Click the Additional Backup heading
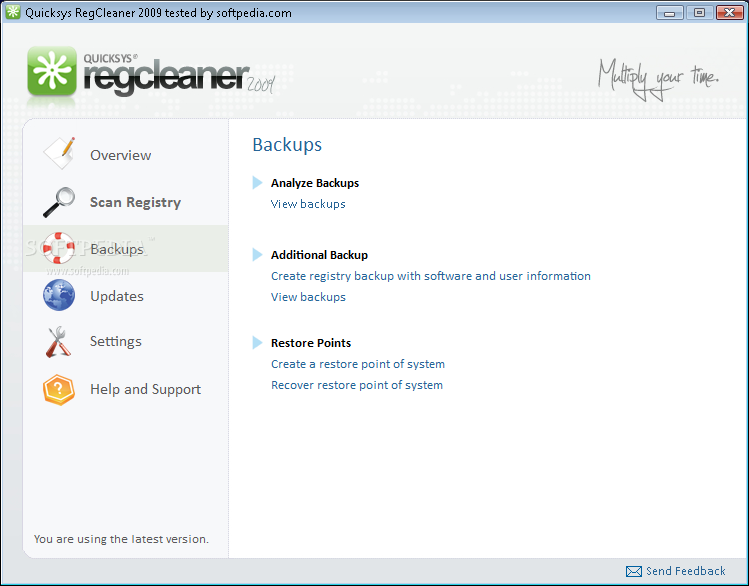 click(x=319, y=255)
